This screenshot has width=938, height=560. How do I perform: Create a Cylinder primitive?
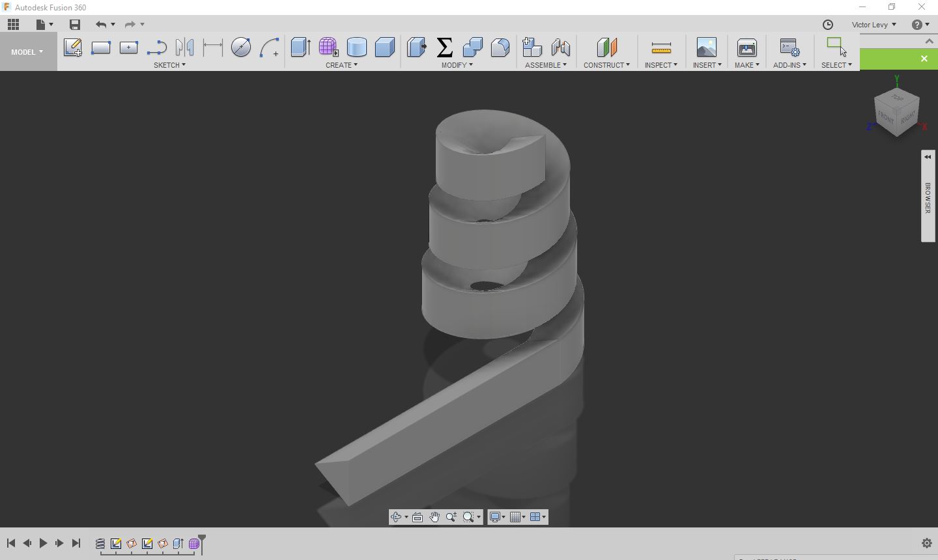tap(357, 47)
